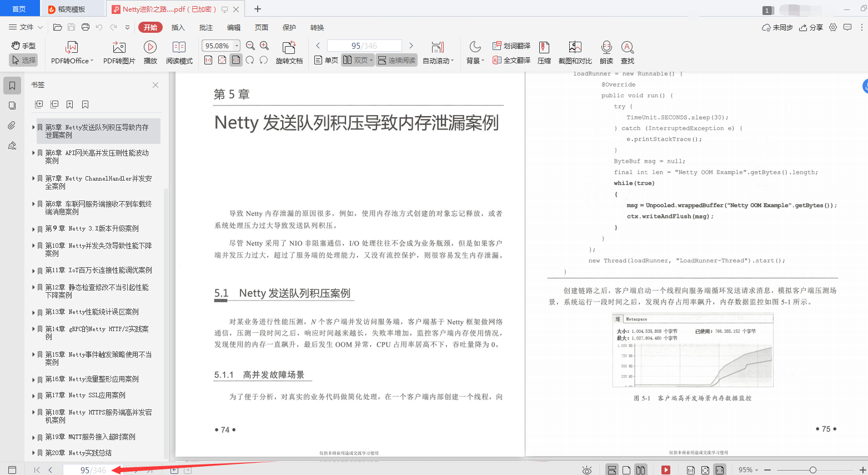Open the attachments paperclip panel

[12, 126]
